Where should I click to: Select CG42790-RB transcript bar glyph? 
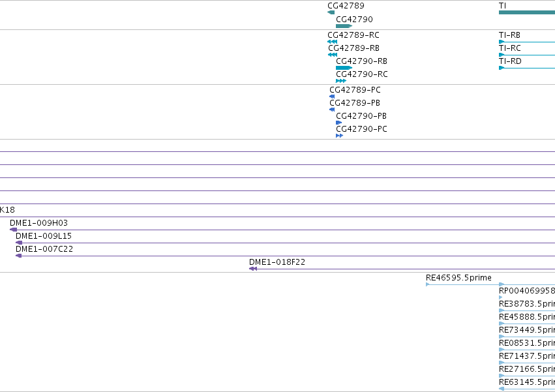pyautogui.click(x=344, y=68)
